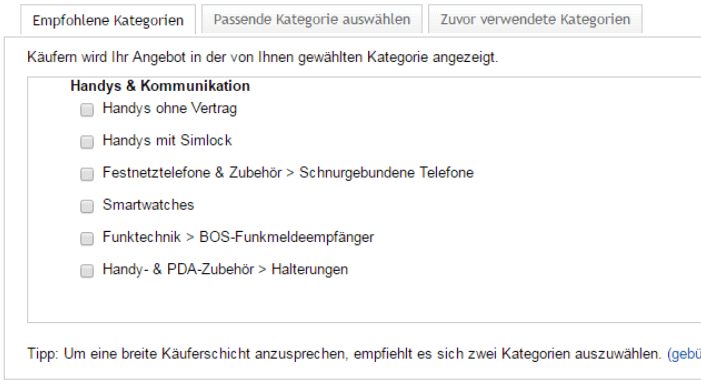Click the 'Funktechnik > BOS-Funkmeldeempfänger' label text

click(238, 237)
